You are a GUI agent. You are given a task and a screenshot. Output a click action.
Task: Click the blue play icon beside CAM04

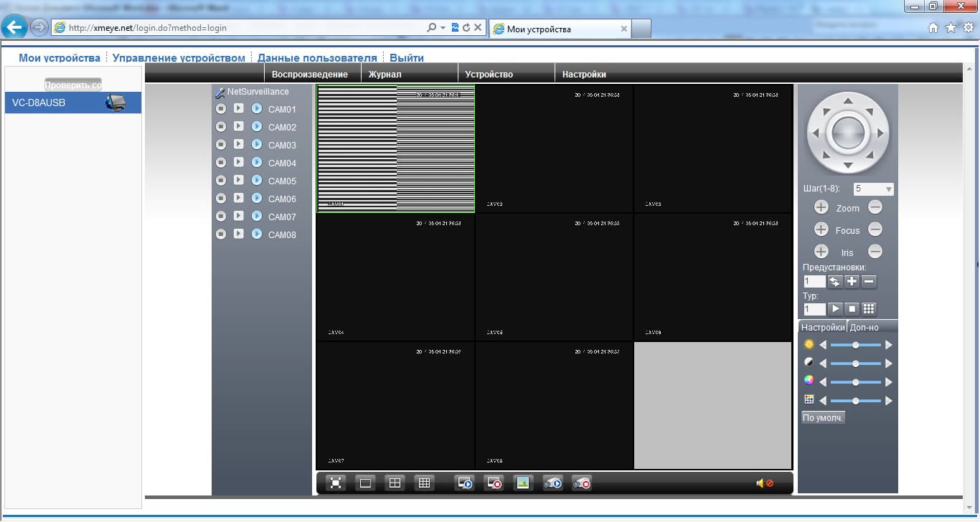click(x=257, y=163)
